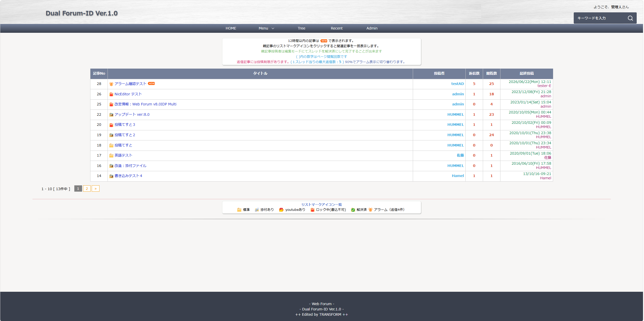This screenshot has height=321, width=644.
Task: Click author 佐藤 in 投稿者 column
Action: [x=460, y=155]
